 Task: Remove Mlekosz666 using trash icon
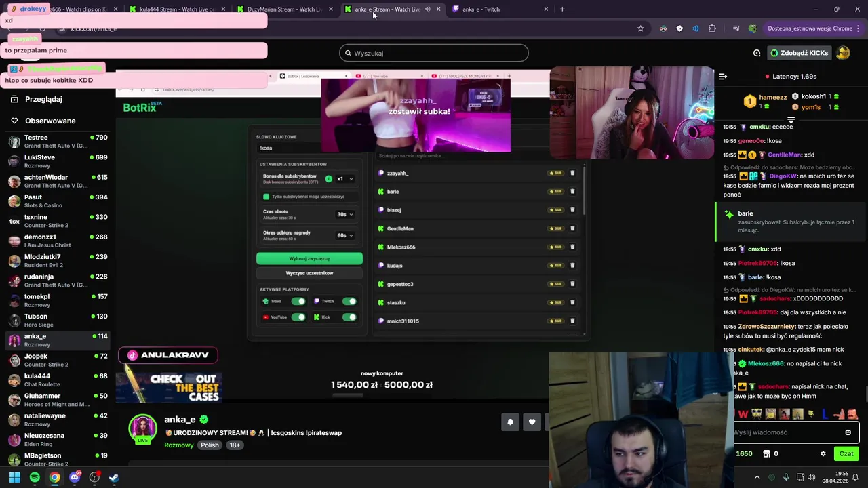pos(572,247)
